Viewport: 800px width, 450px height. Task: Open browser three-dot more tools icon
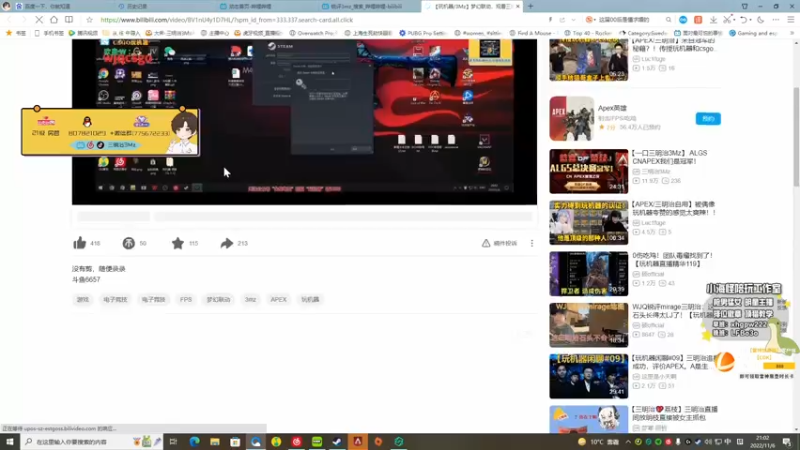776,20
